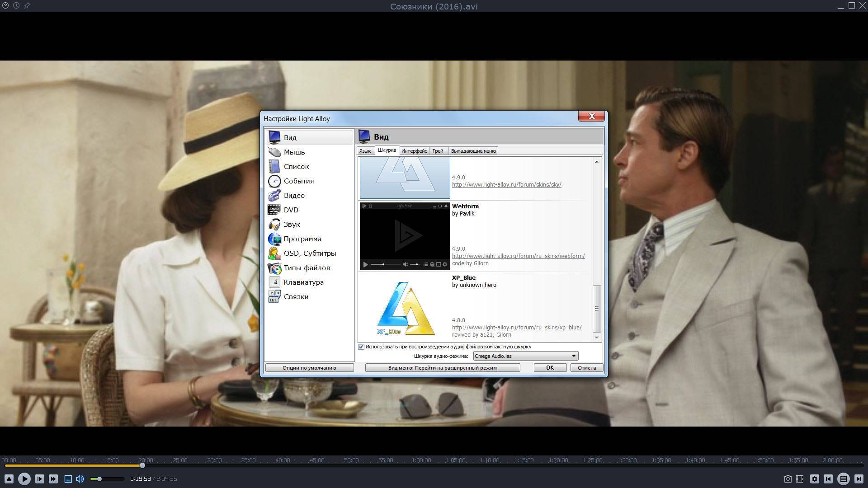868x488 pixels.
Task: Skip to next file in playlist
Action: (859, 479)
